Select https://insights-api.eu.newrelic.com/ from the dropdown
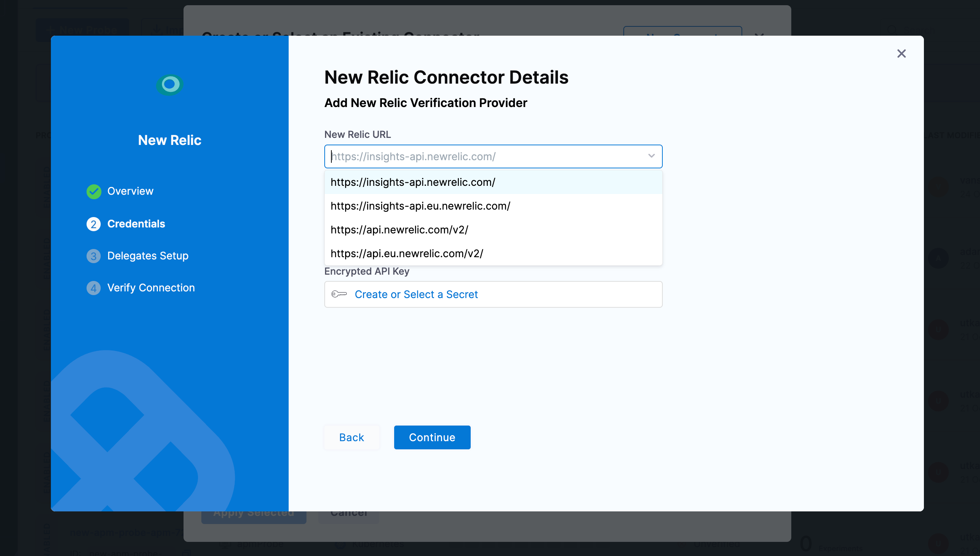The image size is (980, 556). click(420, 206)
